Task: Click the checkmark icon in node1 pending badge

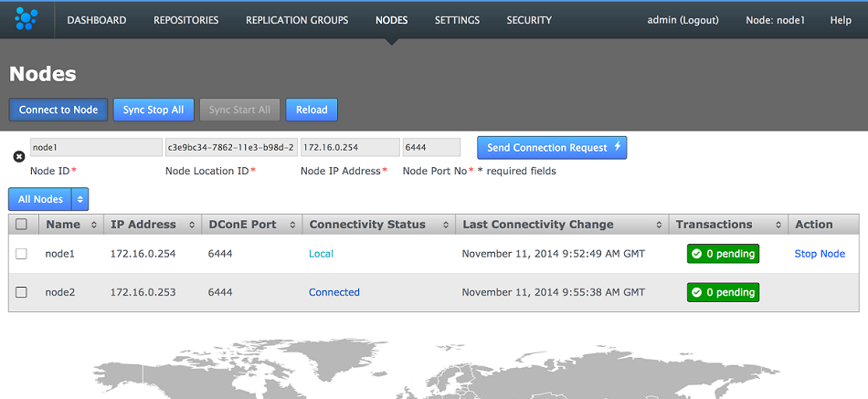Action: tap(697, 254)
